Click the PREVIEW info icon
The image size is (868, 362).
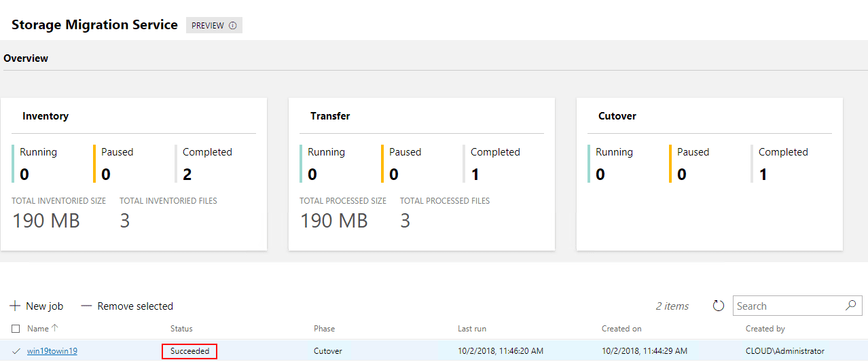click(x=233, y=26)
